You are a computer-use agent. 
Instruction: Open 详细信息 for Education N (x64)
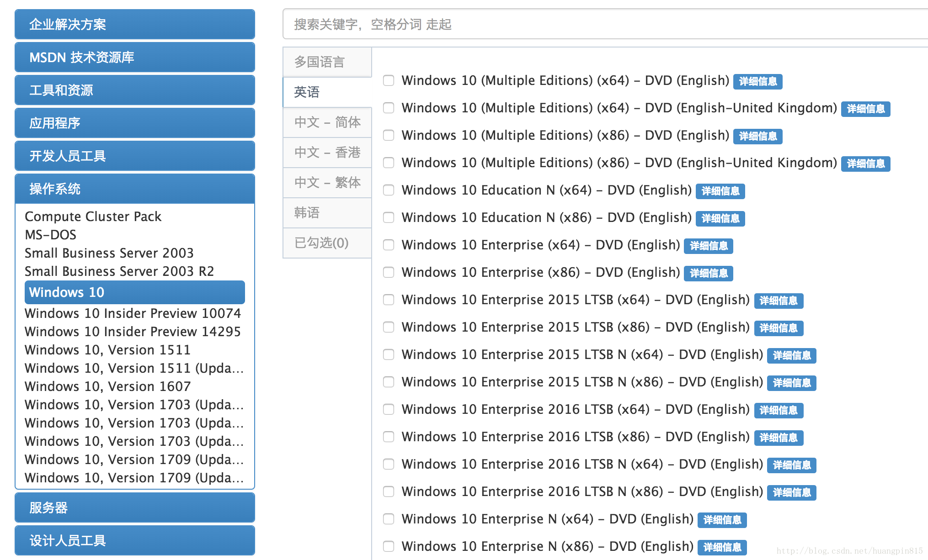click(720, 191)
